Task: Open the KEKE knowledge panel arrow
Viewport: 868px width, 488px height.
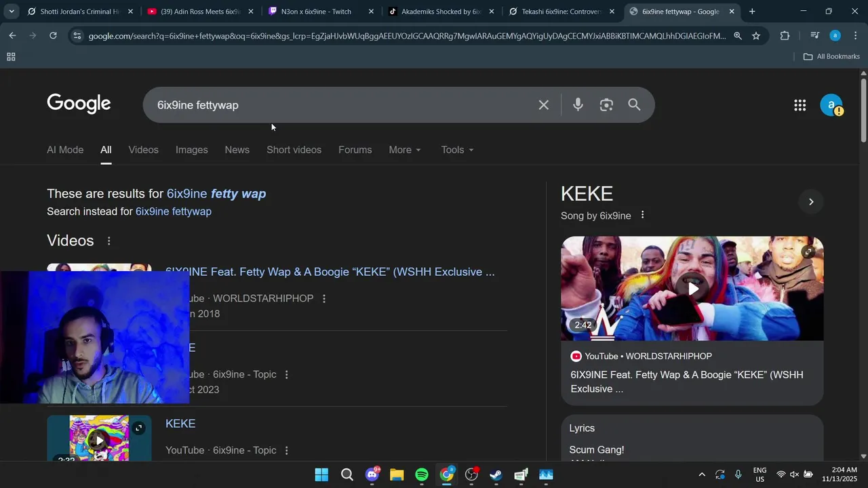Action: pyautogui.click(x=811, y=201)
